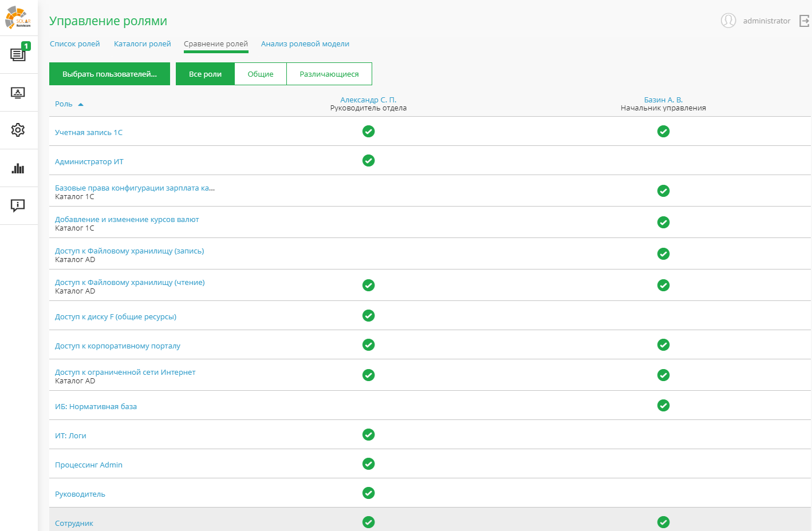Click the Роль column header
This screenshot has height=531, width=812.
64,104
